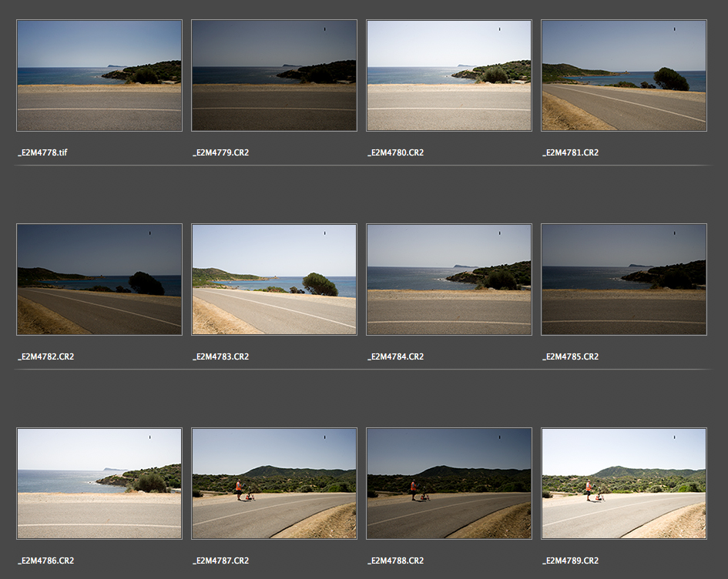Pick the underexposed _E2M4782.CR2 thumbnail
This screenshot has width=728, height=579.
click(99, 279)
